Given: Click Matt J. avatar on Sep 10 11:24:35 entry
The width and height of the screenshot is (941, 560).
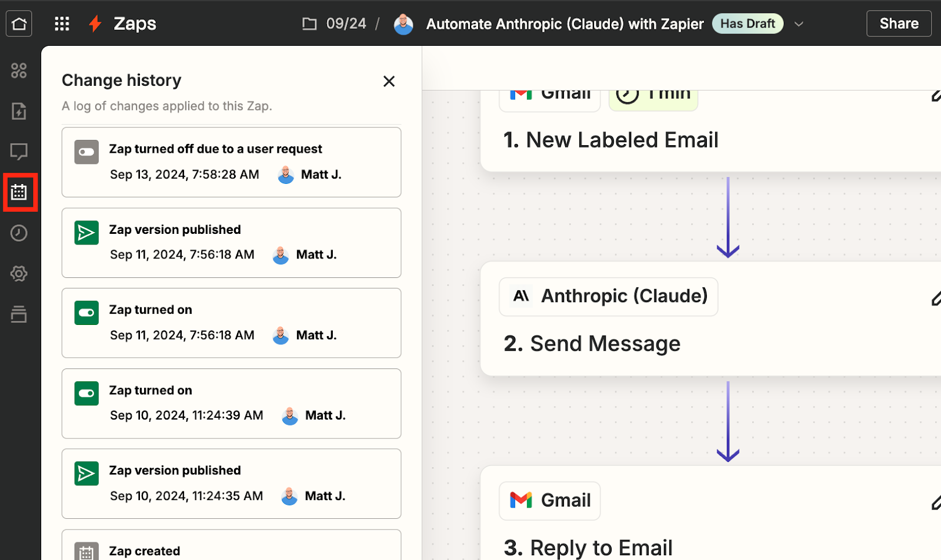Looking at the screenshot, I should point(289,496).
